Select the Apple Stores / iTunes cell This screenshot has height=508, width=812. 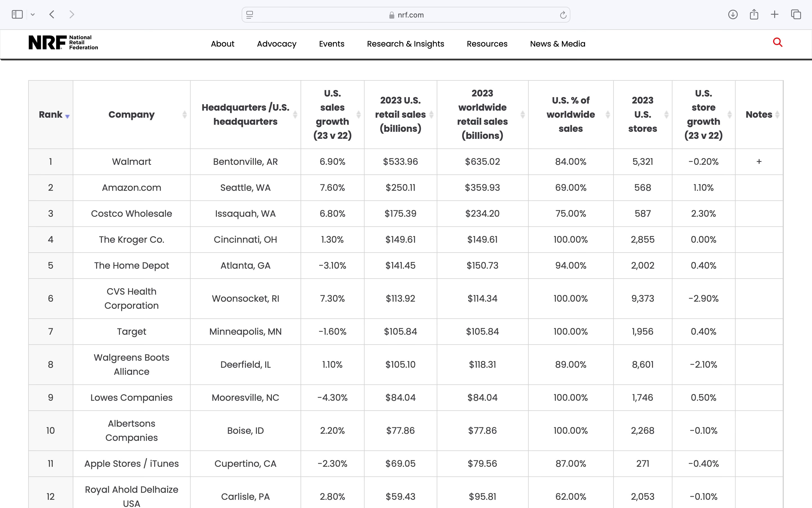(132, 464)
